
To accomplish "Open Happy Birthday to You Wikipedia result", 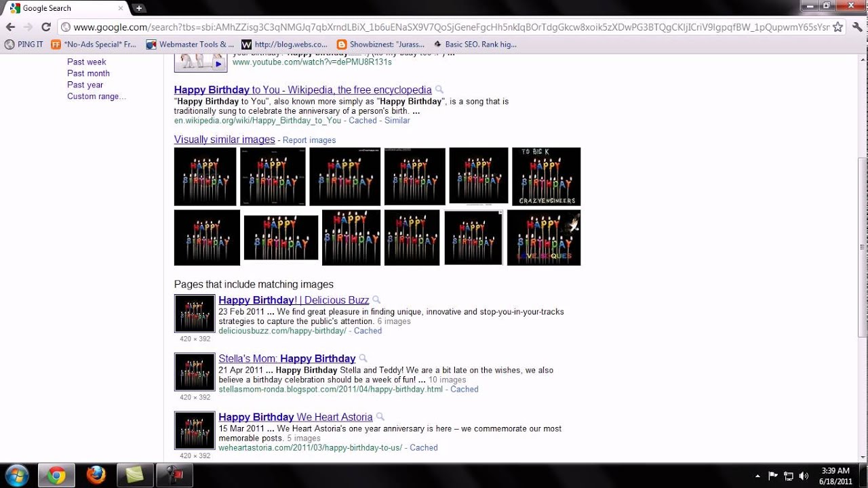I will (x=302, y=89).
